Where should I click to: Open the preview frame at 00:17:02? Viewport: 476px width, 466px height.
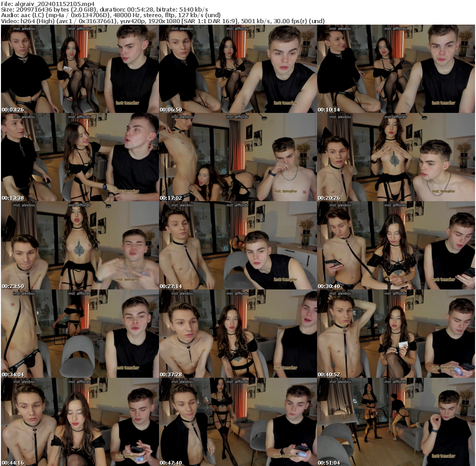[238, 157]
